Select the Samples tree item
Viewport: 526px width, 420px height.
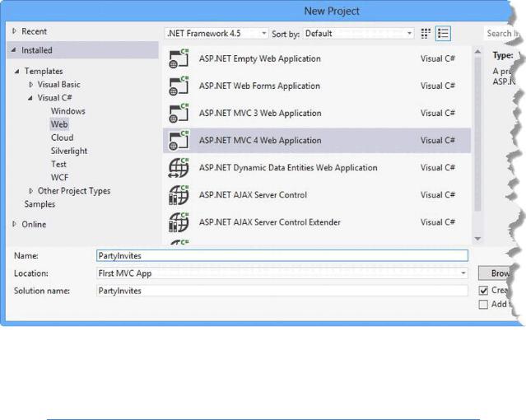[x=40, y=204]
